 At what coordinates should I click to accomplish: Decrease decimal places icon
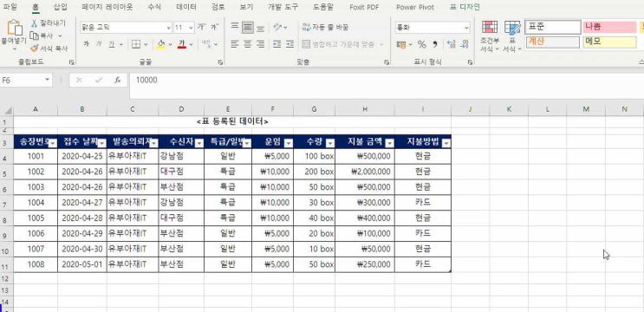(x=465, y=44)
